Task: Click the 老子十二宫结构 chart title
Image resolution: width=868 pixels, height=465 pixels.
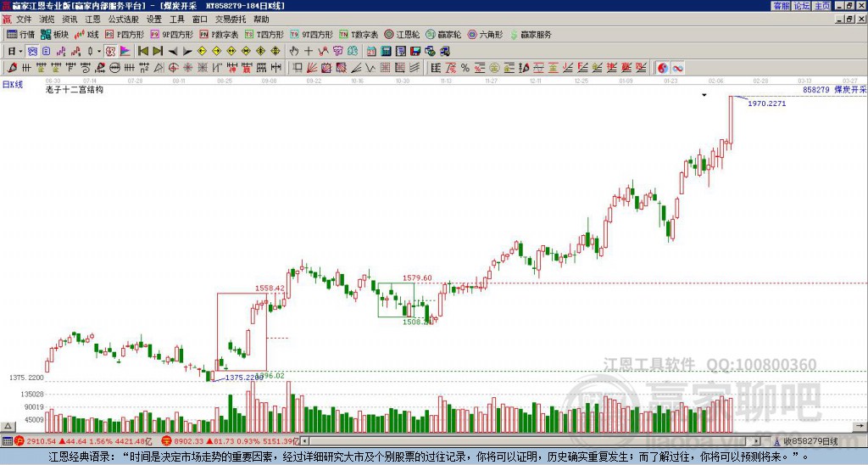Action: [x=75, y=89]
